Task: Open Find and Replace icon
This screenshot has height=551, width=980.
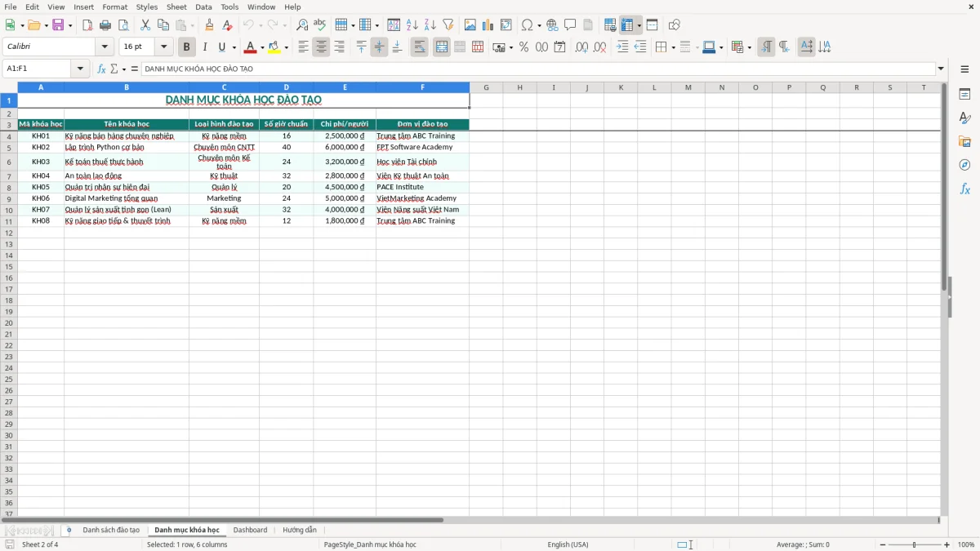Action: pos(302,25)
